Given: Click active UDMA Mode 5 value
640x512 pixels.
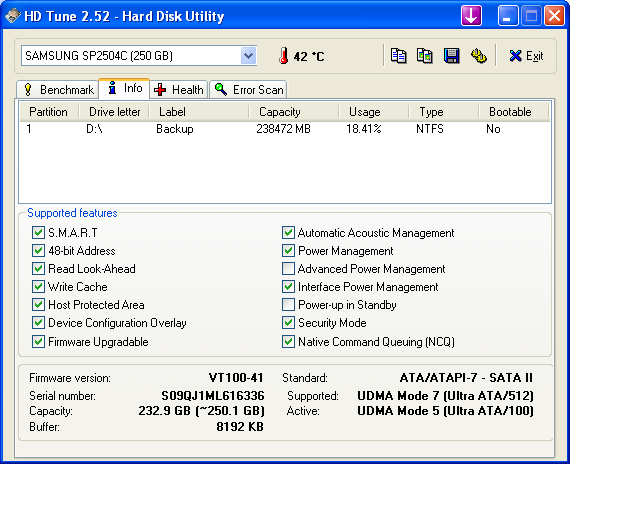Looking at the screenshot, I should point(445,411).
